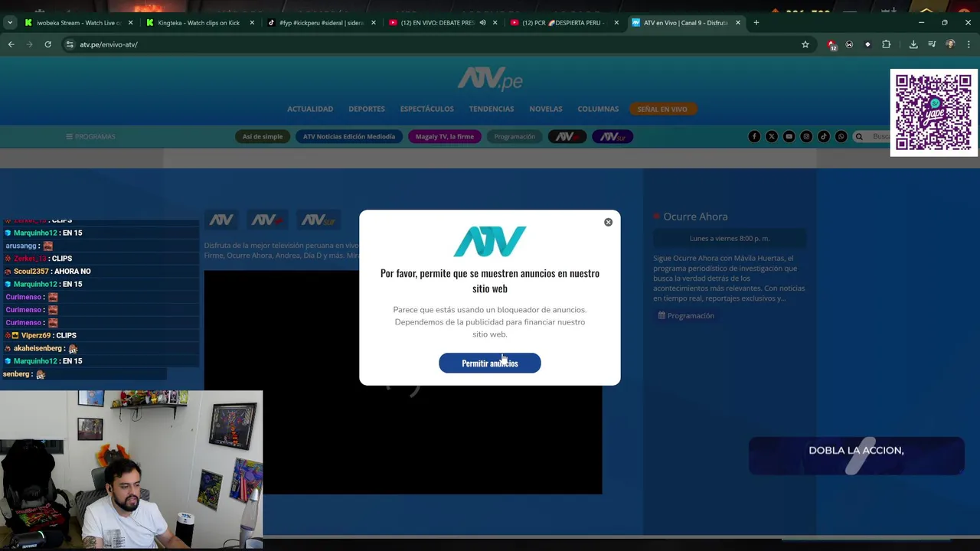Open the ATV X (Twitter) icon
This screenshot has height=551, width=980.
click(x=772, y=136)
